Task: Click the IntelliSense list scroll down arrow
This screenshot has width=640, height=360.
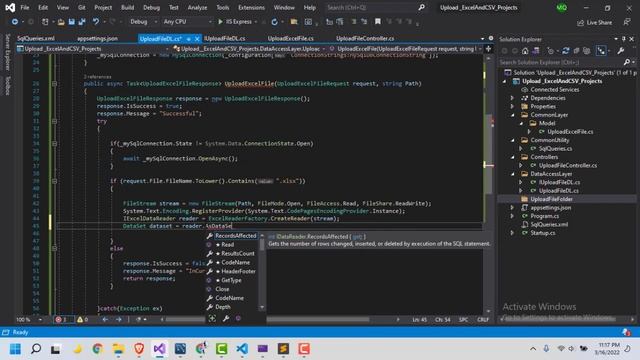Action: pos(262,307)
